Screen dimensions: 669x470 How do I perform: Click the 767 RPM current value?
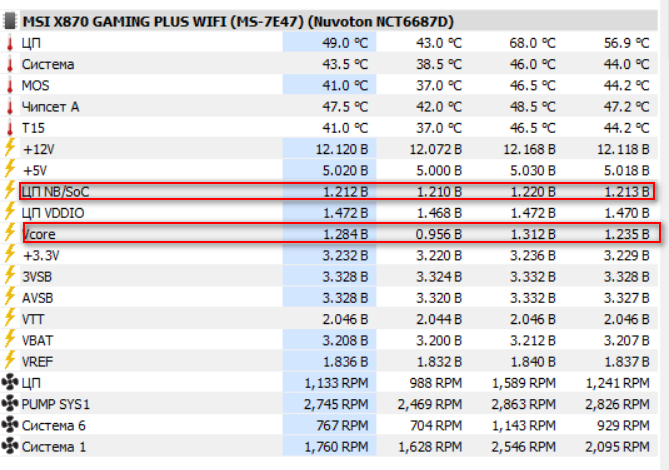[x=342, y=426]
